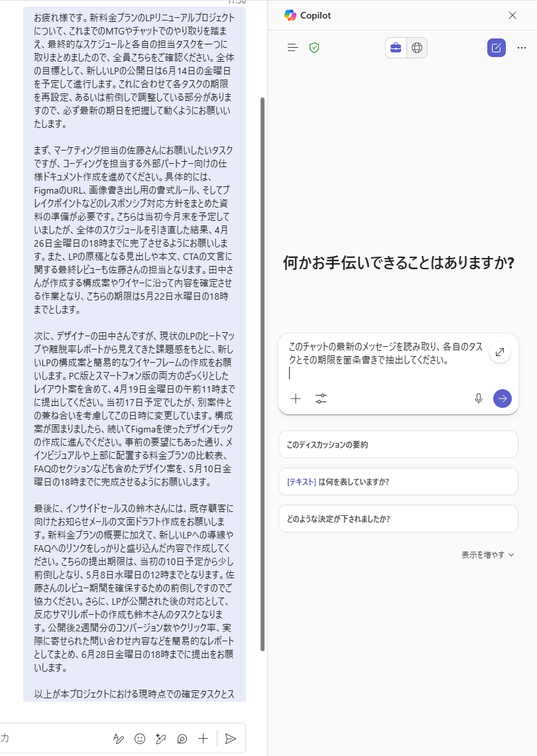Activate microphone voice input
The height and width of the screenshot is (756, 537).
pos(478,399)
